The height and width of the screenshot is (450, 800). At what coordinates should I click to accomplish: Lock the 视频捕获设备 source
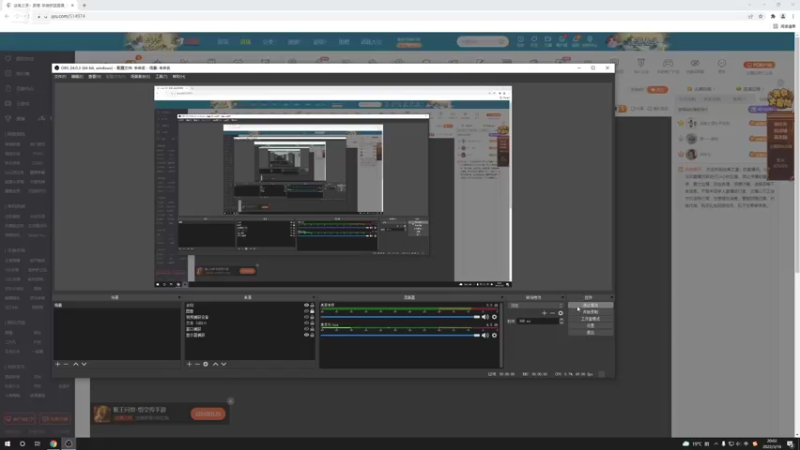click(x=312, y=317)
